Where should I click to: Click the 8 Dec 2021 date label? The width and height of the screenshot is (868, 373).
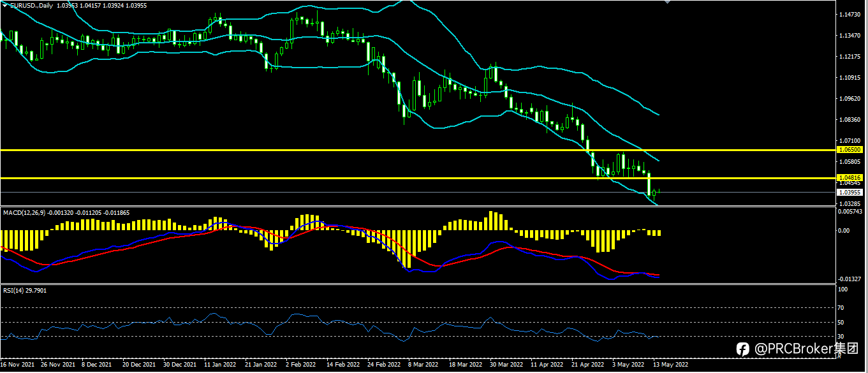(97, 365)
